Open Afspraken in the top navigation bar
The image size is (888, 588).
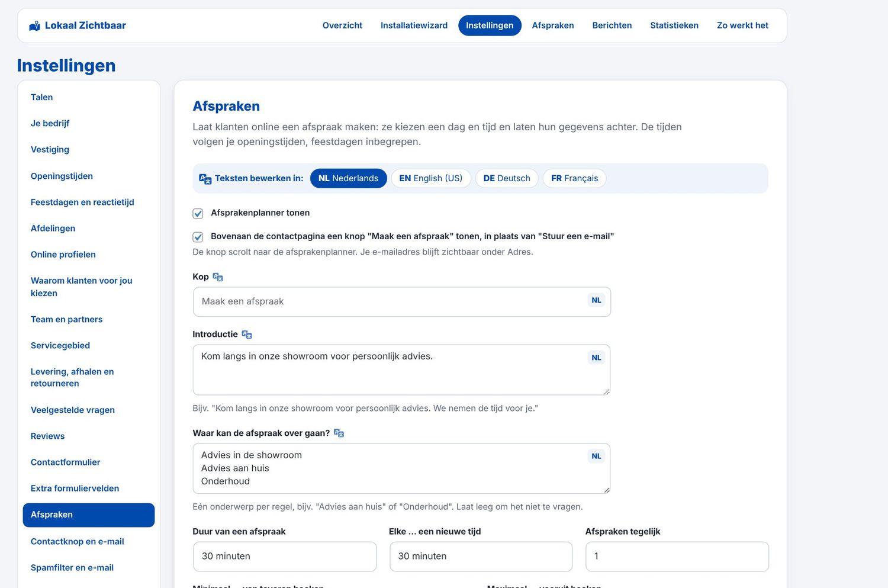click(x=553, y=25)
